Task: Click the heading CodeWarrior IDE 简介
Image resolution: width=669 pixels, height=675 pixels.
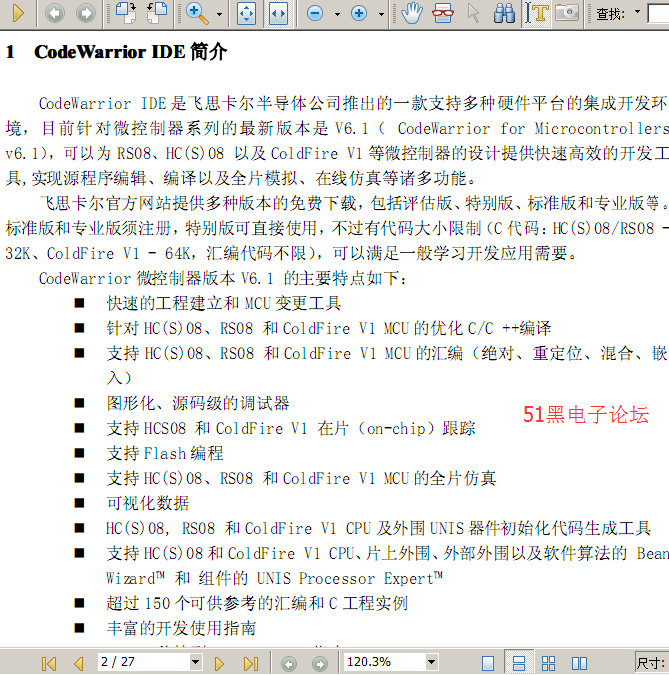Action: (131, 52)
